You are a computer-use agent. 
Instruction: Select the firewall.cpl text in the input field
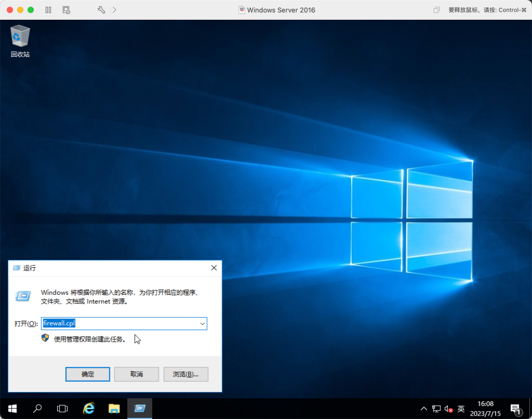pos(59,323)
